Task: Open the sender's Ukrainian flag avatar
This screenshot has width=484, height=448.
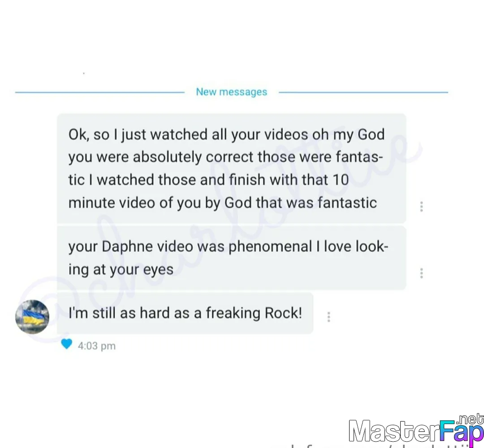Action: (x=32, y=317)
